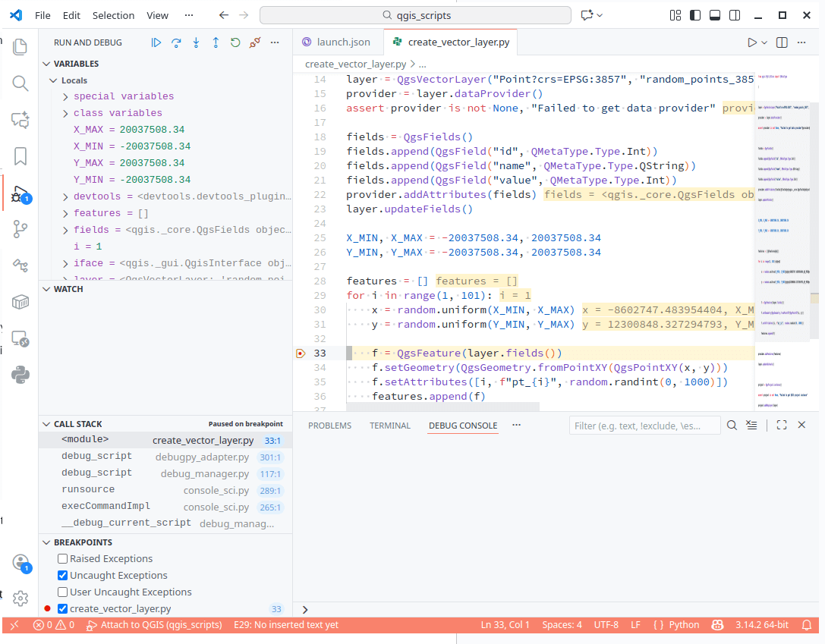Image resolution: width=825 pixels, height=644 pixels.
Task: Open the Terminal panel tab
Action: coord(390,426)
